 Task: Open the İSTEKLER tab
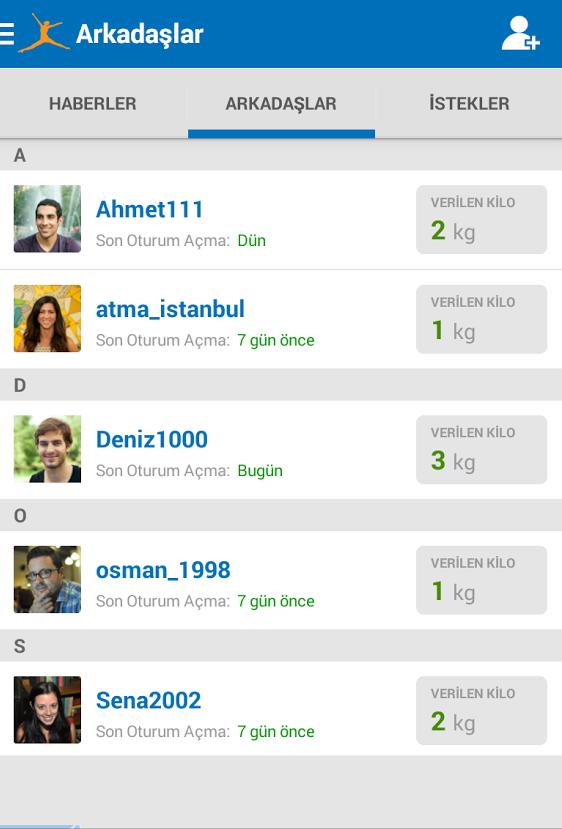click(x=469, y=103)
